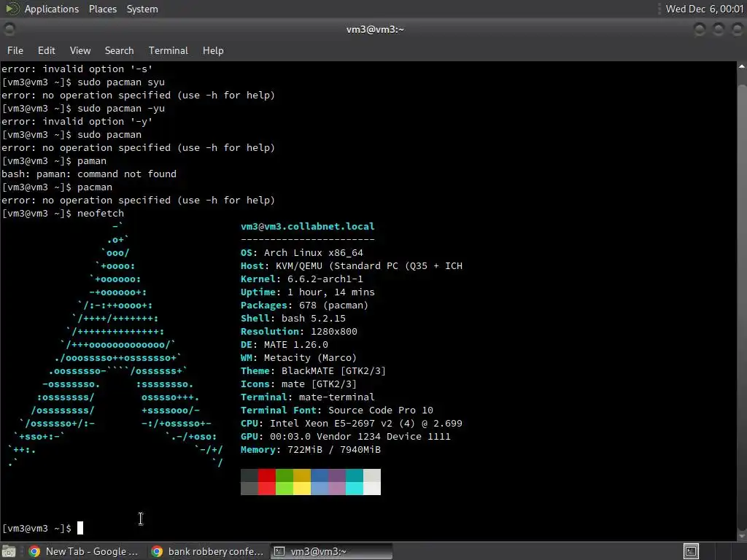747x560 pixels.
Task: Switch to New Tab - Google Chrome window
Action: coord(83,551)
